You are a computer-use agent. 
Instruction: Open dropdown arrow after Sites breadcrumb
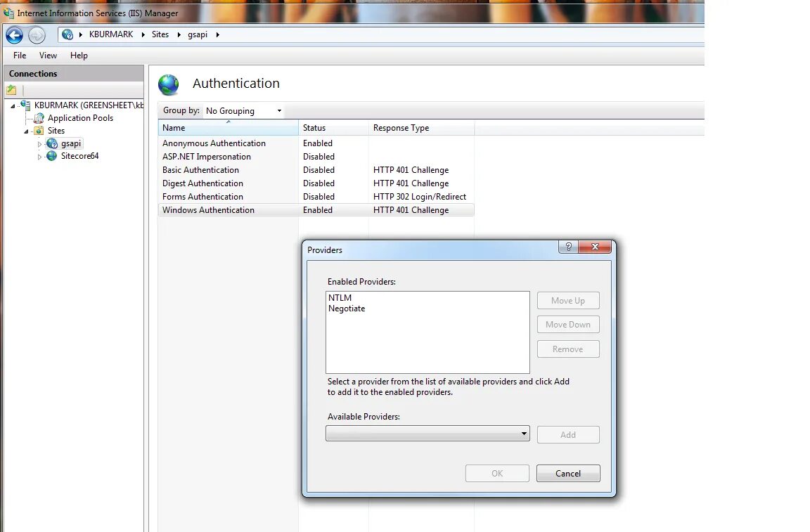(179, 34)
